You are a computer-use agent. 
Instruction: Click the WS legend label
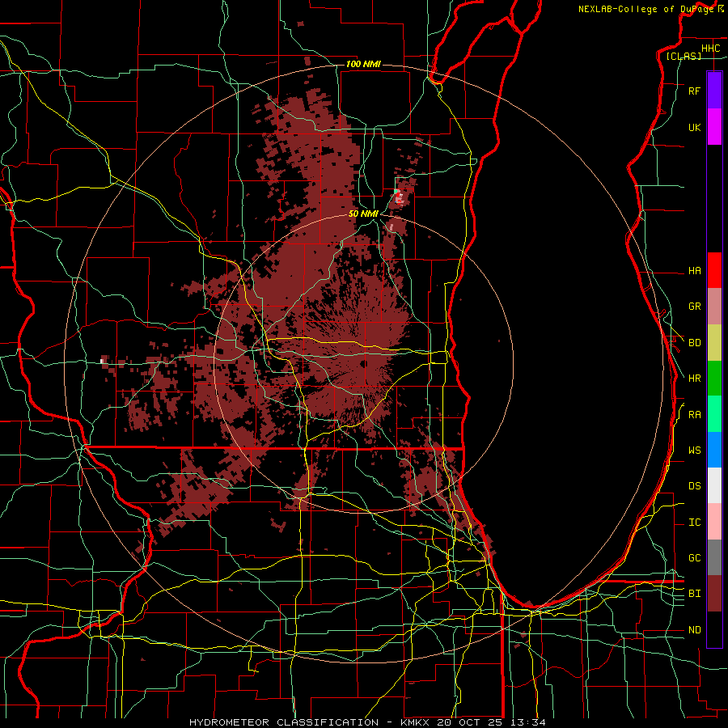(x=694, y=451)
